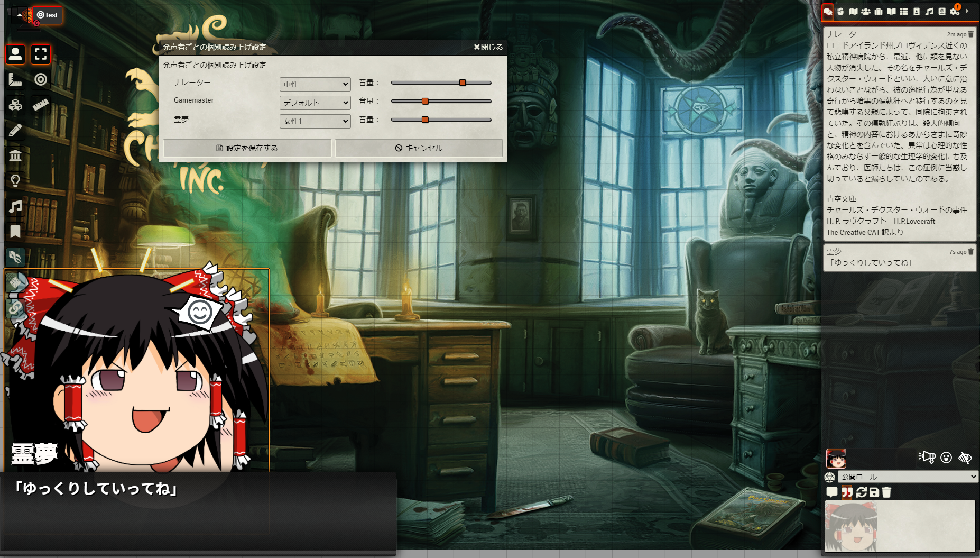Open the Scenes map tab
The image size is (980, 558).
click(853, 11)
